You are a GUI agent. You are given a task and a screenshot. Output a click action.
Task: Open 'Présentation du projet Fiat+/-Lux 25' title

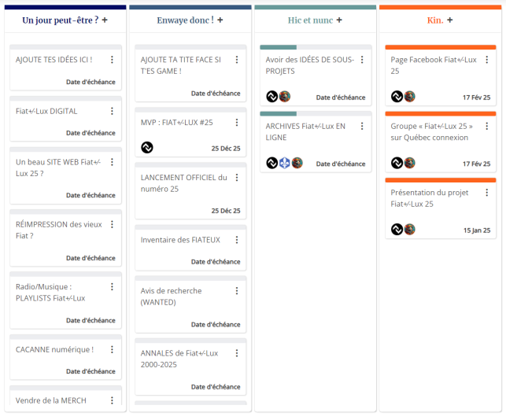point(430,198)
